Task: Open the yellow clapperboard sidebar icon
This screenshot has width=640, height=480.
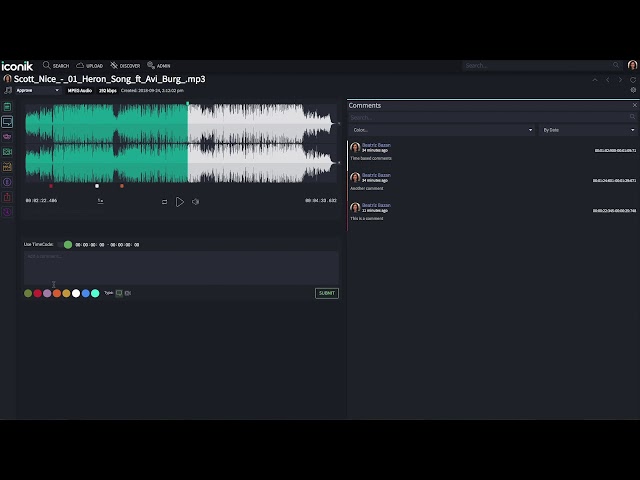Action: click(x=7, y=167)
